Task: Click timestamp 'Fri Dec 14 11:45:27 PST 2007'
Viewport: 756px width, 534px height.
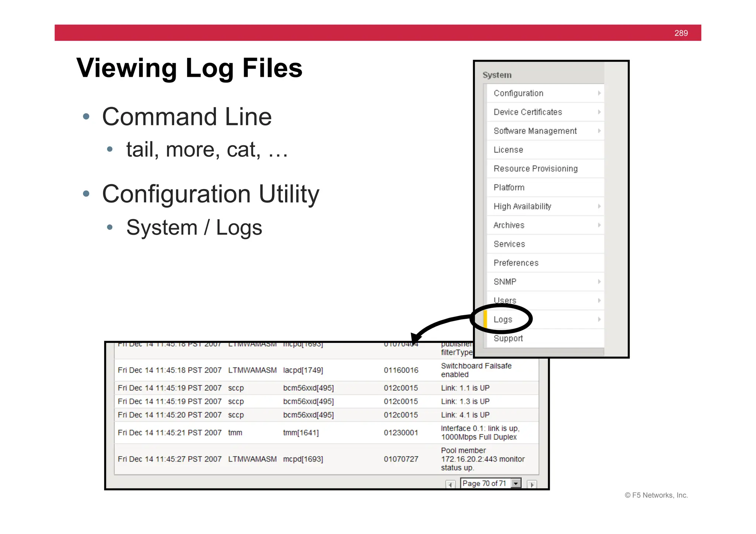Action: tap(169, 459)
